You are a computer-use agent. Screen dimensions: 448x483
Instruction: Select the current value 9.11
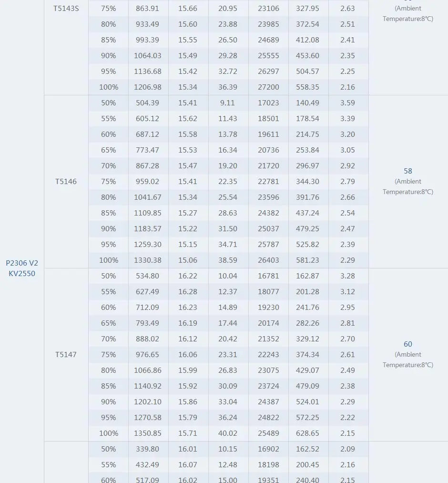[x=228, y=103]
